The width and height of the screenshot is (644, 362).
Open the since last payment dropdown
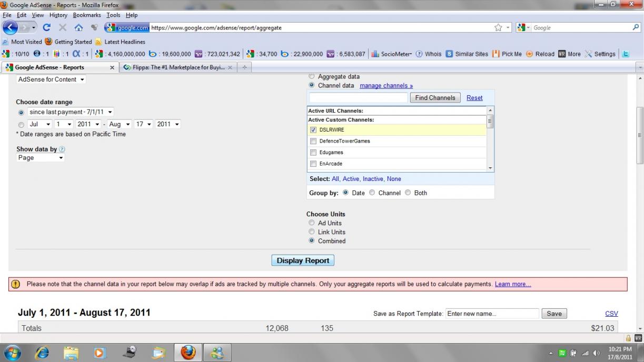point(71,112)
